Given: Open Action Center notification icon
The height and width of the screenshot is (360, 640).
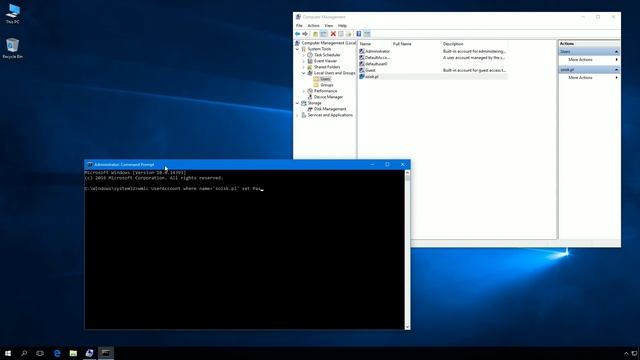Looking at the screenshot, I should pos(635,353).
